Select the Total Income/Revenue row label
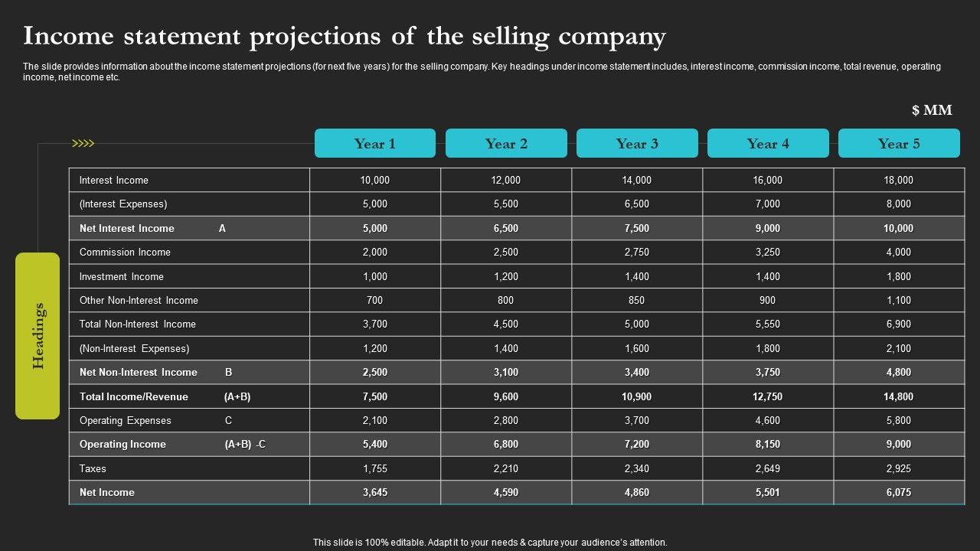This screenshot has height=551, width=980. pyautogui.click(x=134, y=396)
